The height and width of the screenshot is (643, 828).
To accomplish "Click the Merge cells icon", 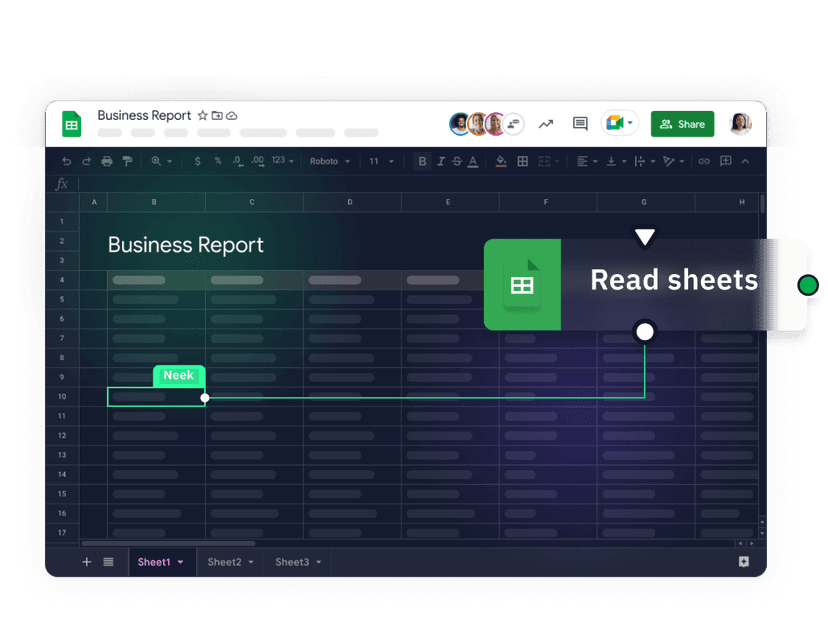I will (x=543, y=161).
